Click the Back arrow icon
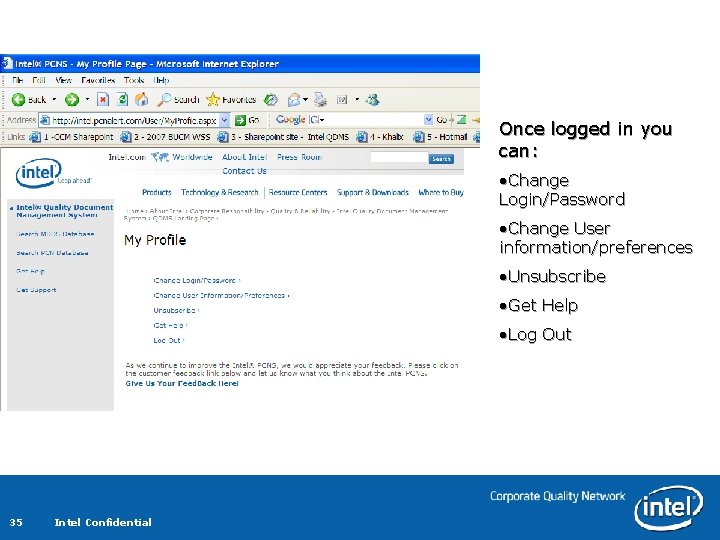The width and height of the screenshot is (720, 540). point(18,100)
